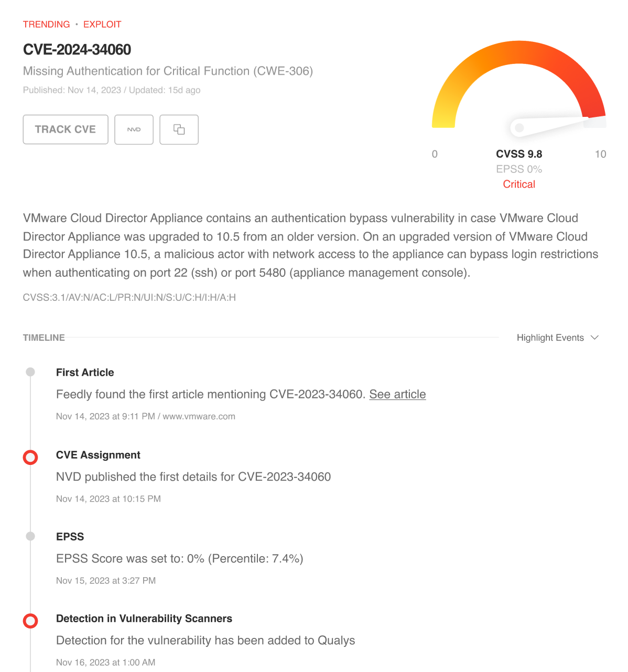Click the CVSS 3.1 vector string
The width and height of the screenshot is (628, 672).
tap(129, 297)
